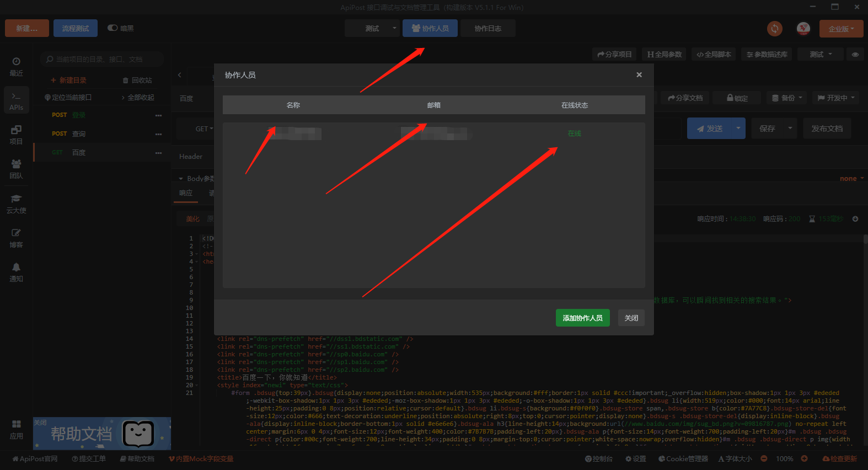Click the zoom-out minus icon by 100%

click(x=764, y=459)
